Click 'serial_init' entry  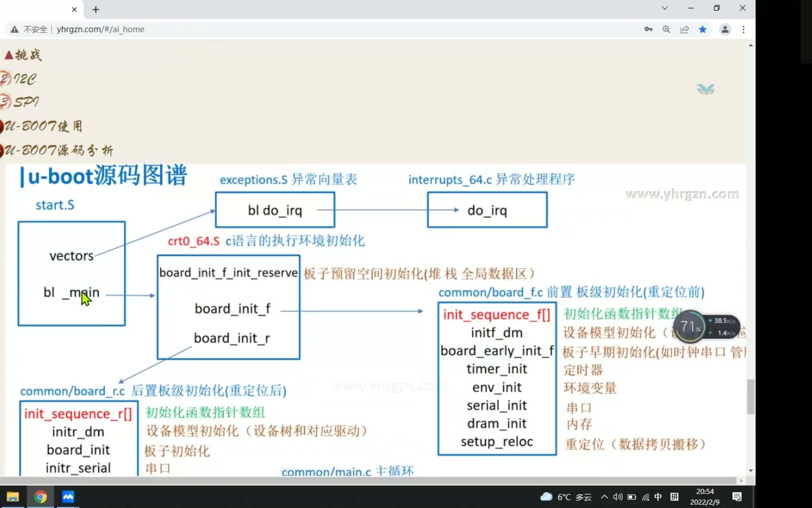click(497, 405)
